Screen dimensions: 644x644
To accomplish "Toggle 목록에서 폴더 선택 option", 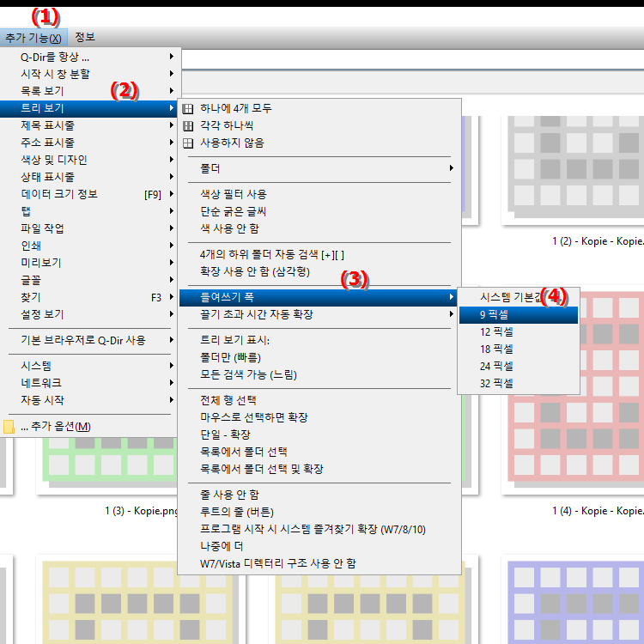I will 319,453.
